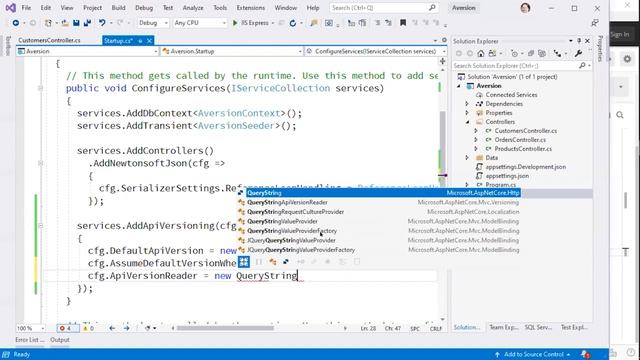Click the Search (Ctrl+Q) box
Viewport: 640px width, 360px height.
click(383, 8)
